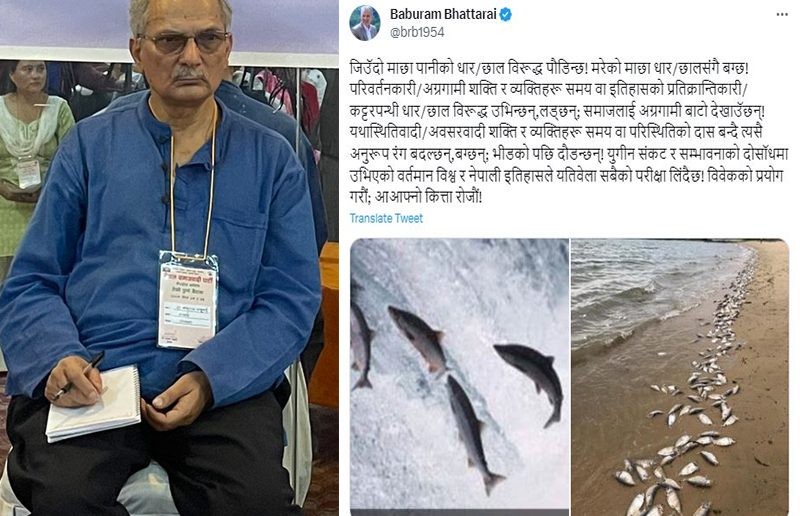The image size is (800, 516).
Task: Click the lowest salmon swimming up the waterfall
Action: [x=472, y=433]
